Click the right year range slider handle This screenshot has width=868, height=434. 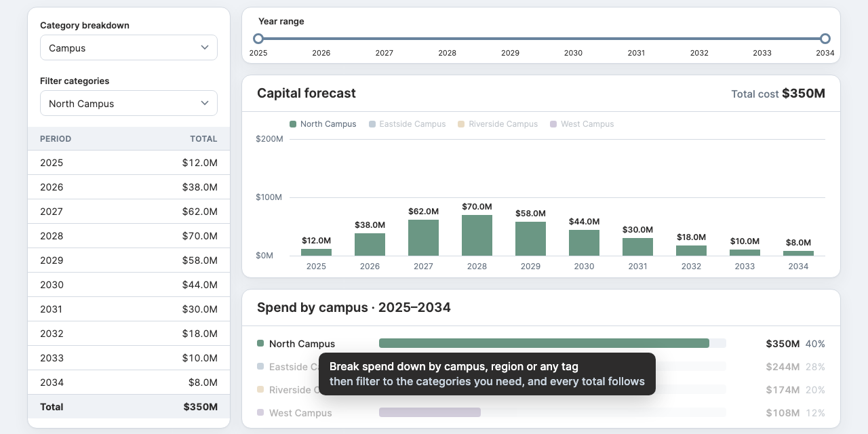pyautogui.click(x=825, y=39)
